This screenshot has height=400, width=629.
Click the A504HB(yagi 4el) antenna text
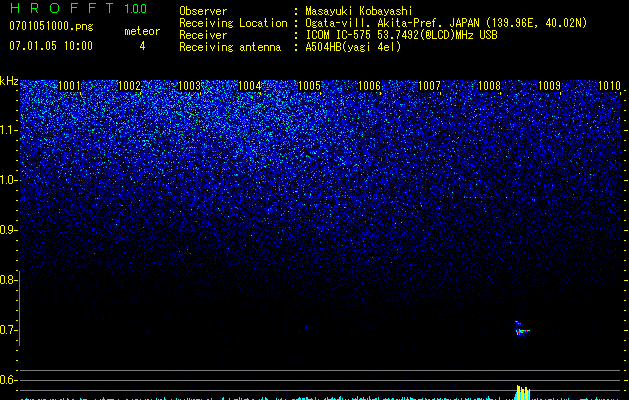pos(353,47)
